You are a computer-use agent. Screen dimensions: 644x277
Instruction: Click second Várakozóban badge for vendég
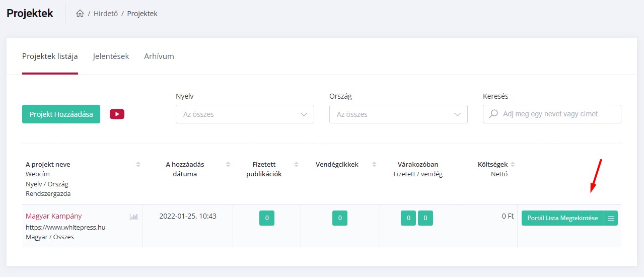click(x=425, y=218)
